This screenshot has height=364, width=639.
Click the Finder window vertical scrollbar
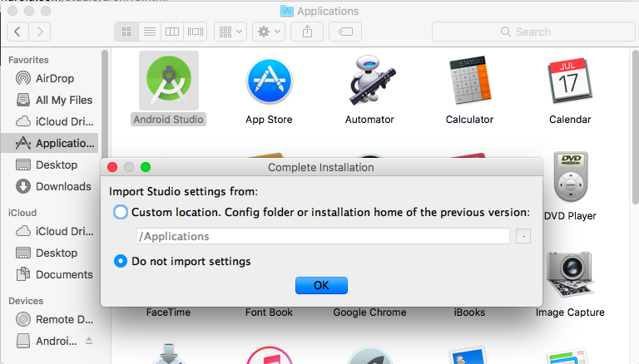pyautogui.click(x=636, y=127)
